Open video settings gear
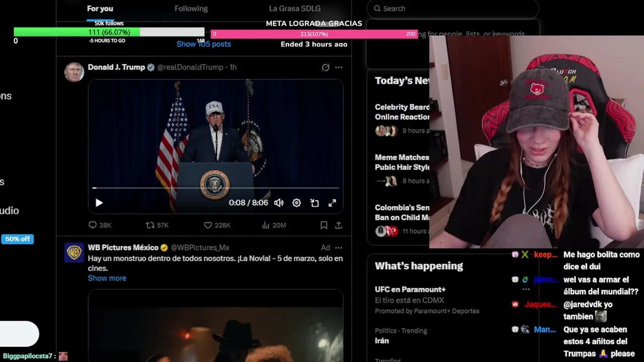The width and height of the screenshot is (644, 362). tap(297, 203)
